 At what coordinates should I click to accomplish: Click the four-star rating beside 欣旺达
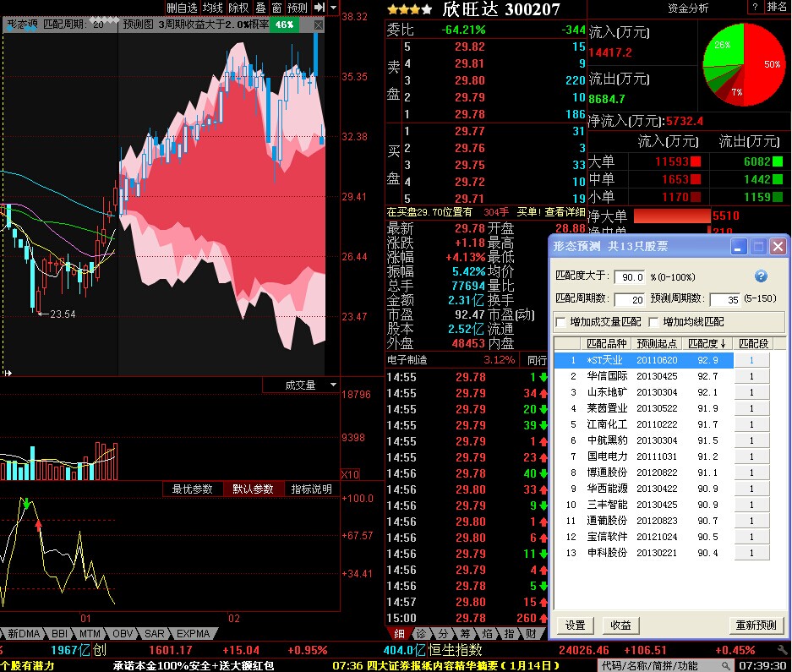[x=410, y=9]
